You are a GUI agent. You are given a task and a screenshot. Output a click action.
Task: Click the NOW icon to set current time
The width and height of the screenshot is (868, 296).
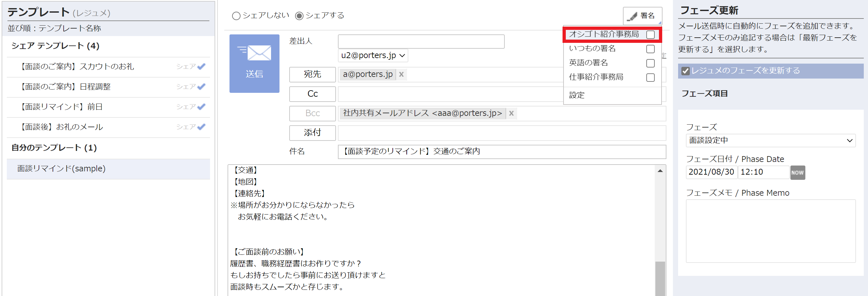coord(797,172)
